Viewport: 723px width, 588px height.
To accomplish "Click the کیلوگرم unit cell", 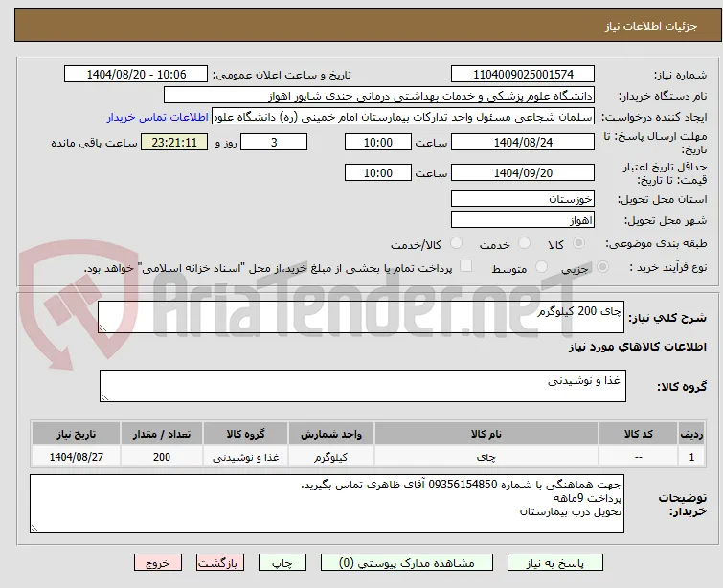I will coord(331,457).
